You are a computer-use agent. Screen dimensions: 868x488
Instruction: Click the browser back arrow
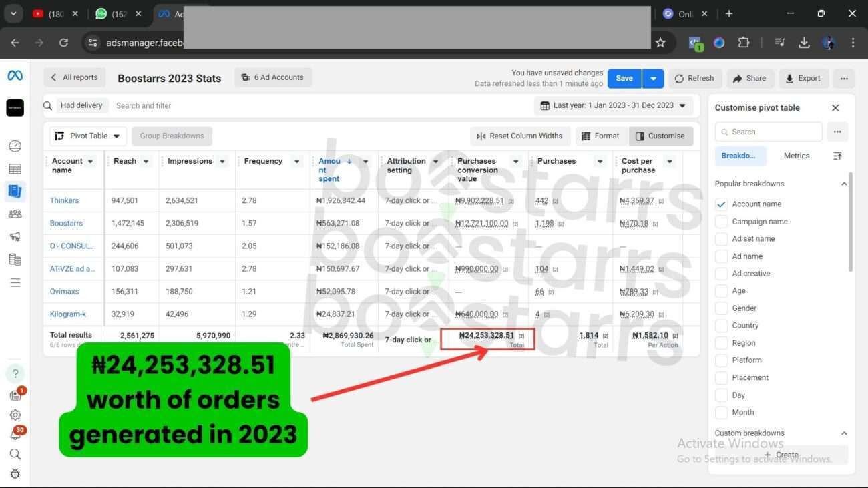tap(15, 43)
